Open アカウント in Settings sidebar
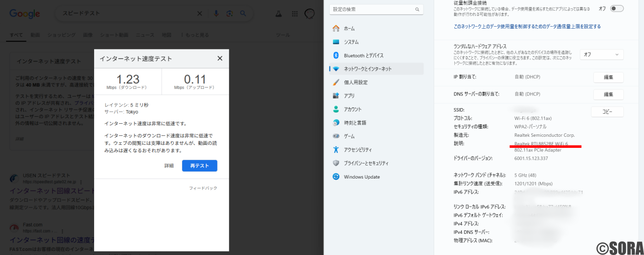 [376, 109]
